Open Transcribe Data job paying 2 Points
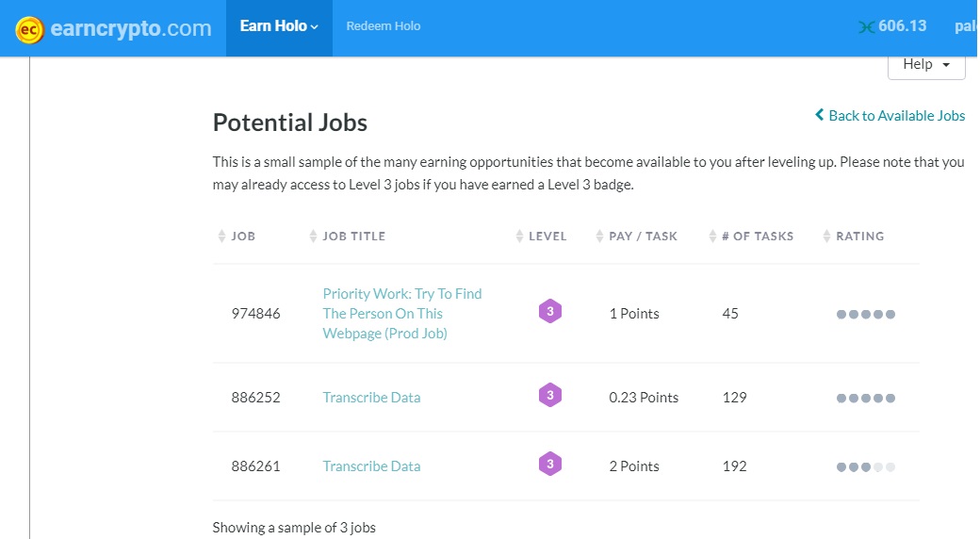 (x=371, y=466)
